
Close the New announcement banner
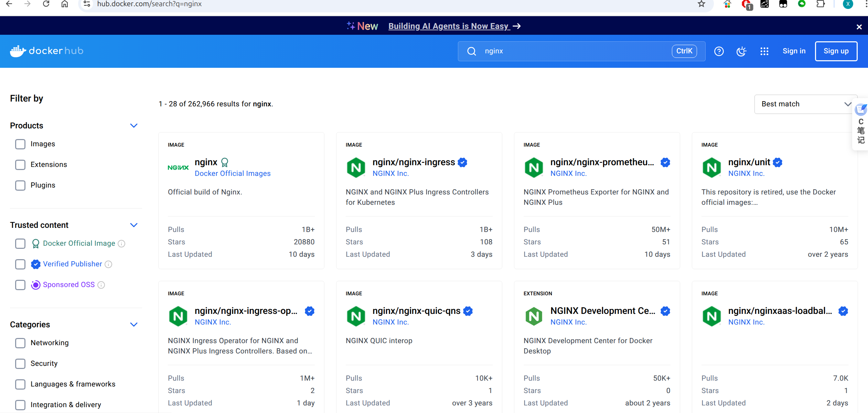[x=859, y=27]
